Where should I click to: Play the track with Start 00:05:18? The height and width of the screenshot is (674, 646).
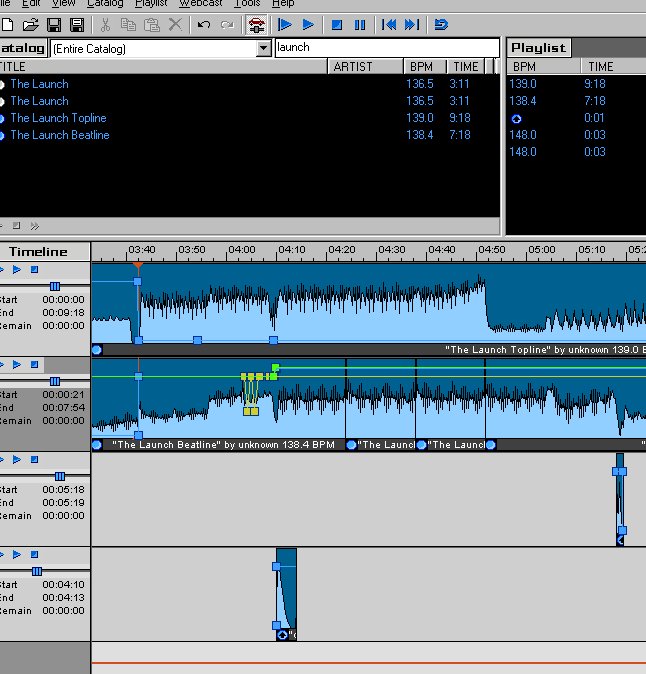[17, 460]
